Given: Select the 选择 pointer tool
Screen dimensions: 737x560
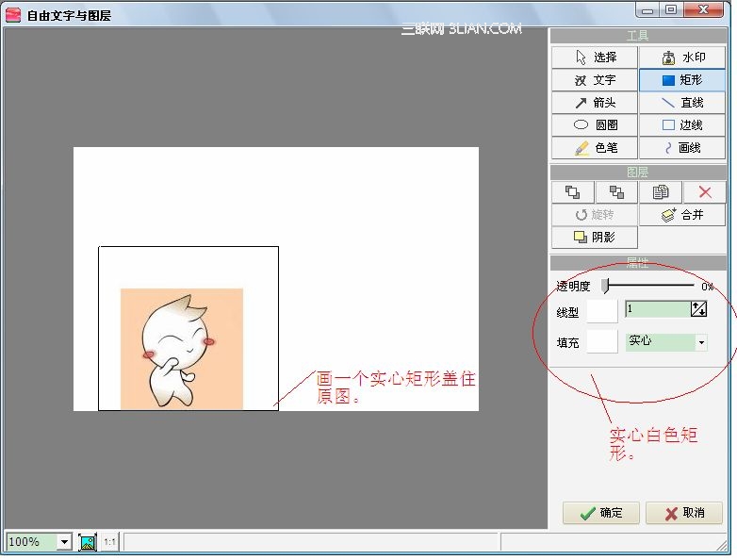Looking at the screenshot, I should click(x=595, y=58).
